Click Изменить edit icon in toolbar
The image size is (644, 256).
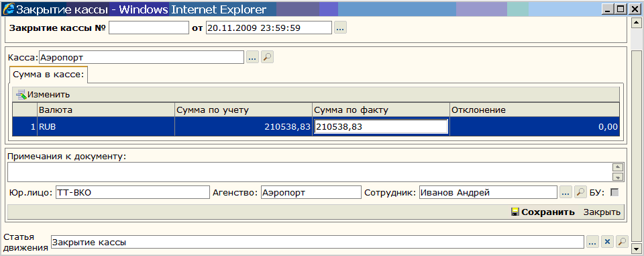(x=21, y=95)
